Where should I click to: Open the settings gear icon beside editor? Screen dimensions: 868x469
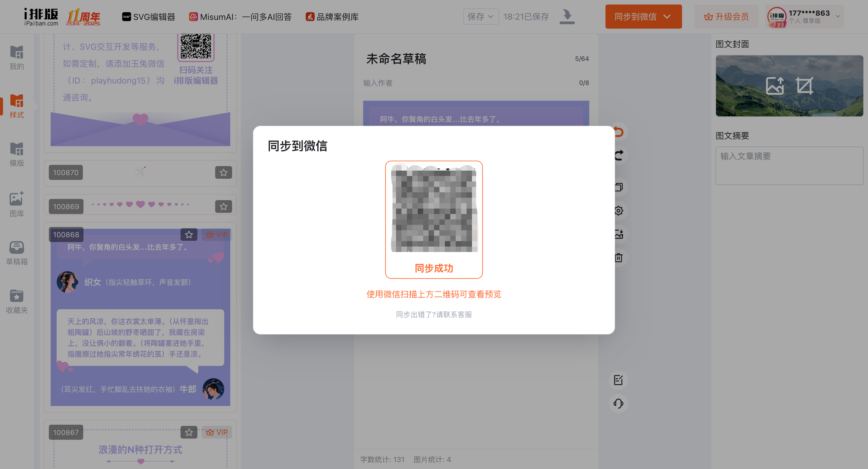619,211
